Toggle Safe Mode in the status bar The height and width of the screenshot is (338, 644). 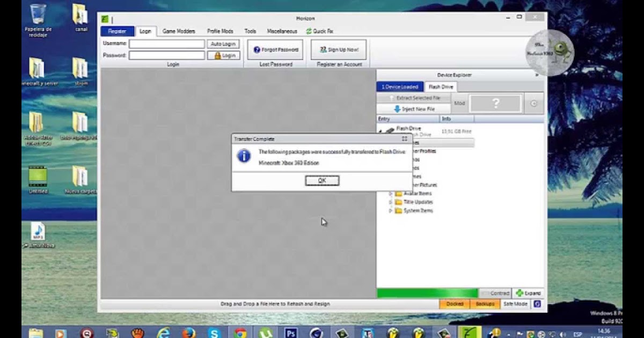pyautogui.click(x=515, y=304)
